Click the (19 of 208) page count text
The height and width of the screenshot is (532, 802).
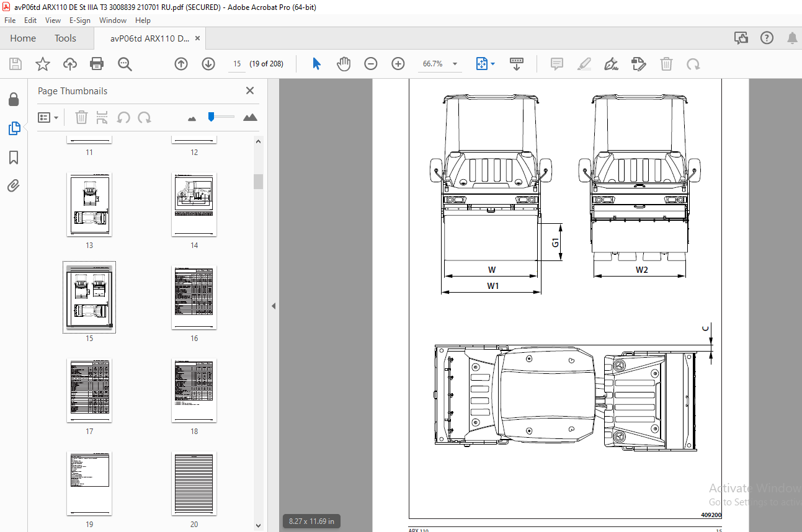click(266, 64)
